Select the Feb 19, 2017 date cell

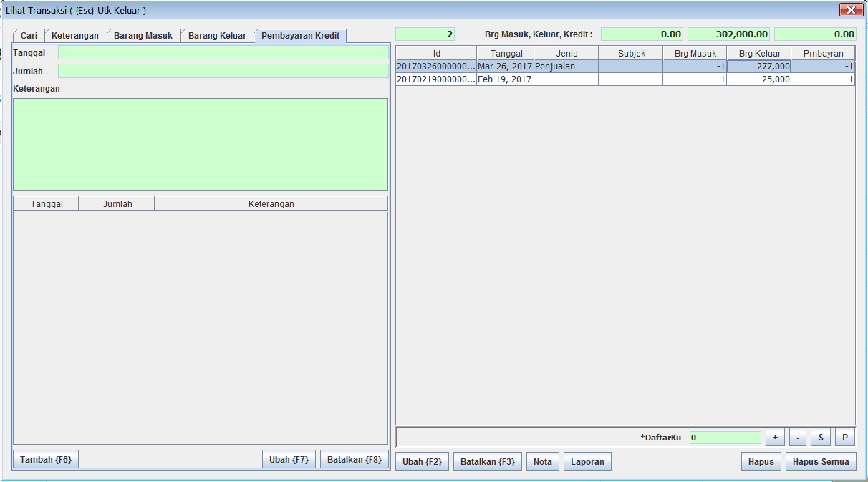coord(506,79)
